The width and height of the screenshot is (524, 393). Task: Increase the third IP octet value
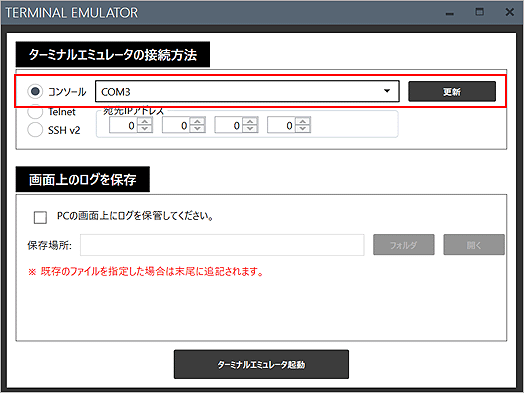coord(250,121)
